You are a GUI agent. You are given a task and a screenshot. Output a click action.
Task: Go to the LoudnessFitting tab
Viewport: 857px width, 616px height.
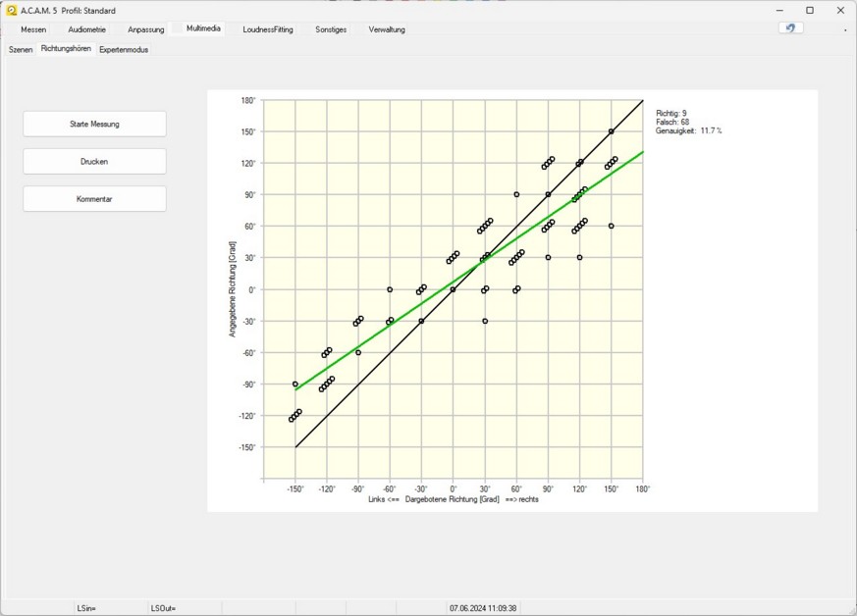[x=268, y=29]
